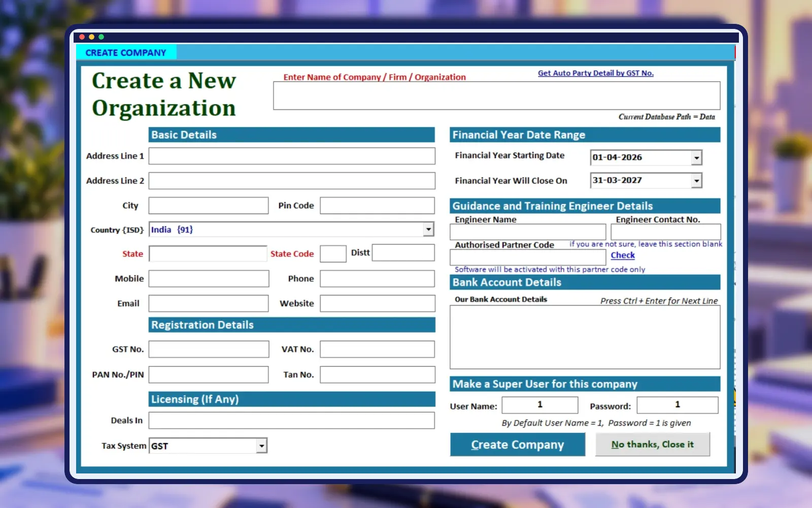
Task: Click the super user User Name field
Action: pyautogui.click(x=540, y=405)
